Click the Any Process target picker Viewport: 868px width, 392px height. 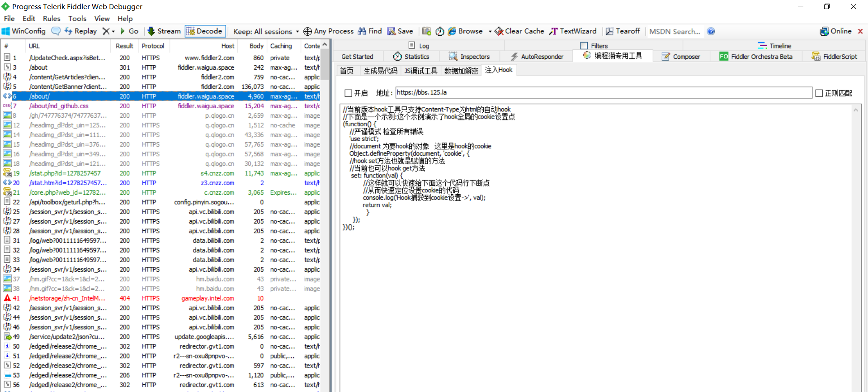click(329, 31)
